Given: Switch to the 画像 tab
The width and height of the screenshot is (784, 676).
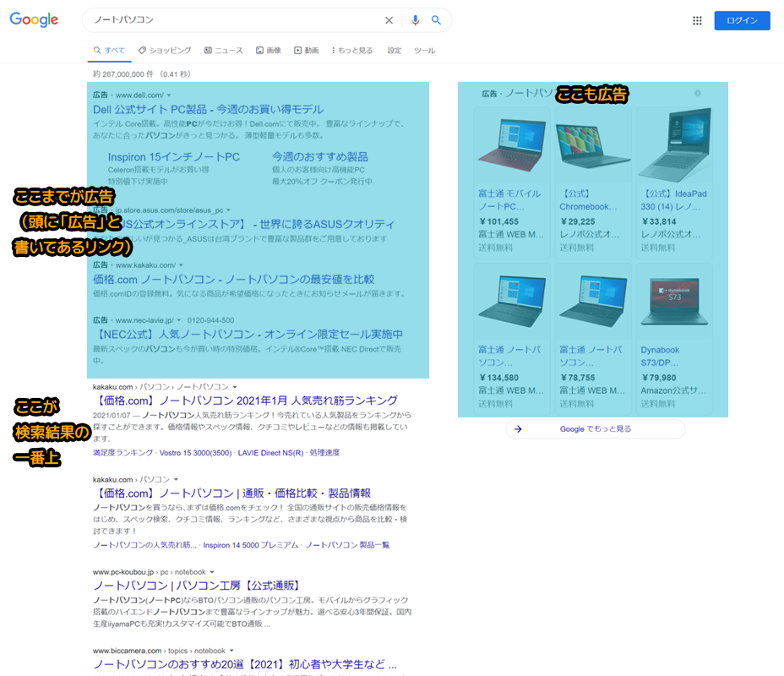Looking at the screenshot, I should (x=269, y=51).
